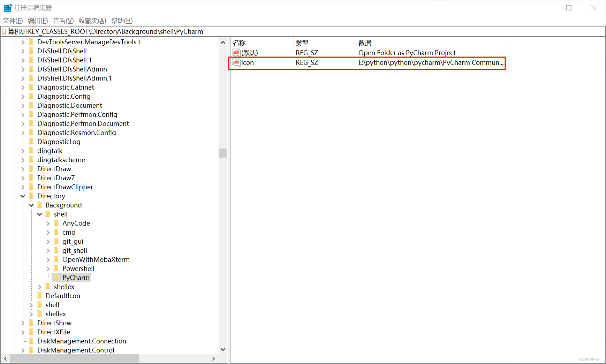The width and height of the screenshot is (606, 364).
Task: Click the tree scroll up arrow
Action: 223,42
